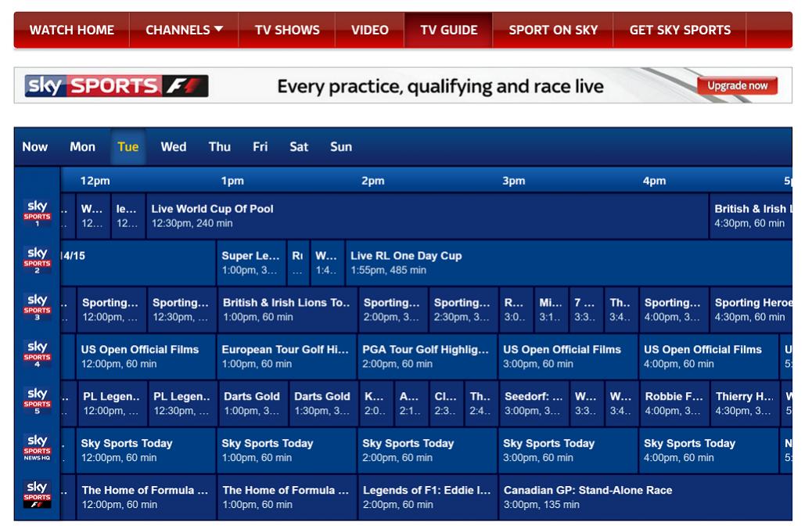Switch to the Now tab

34,147
